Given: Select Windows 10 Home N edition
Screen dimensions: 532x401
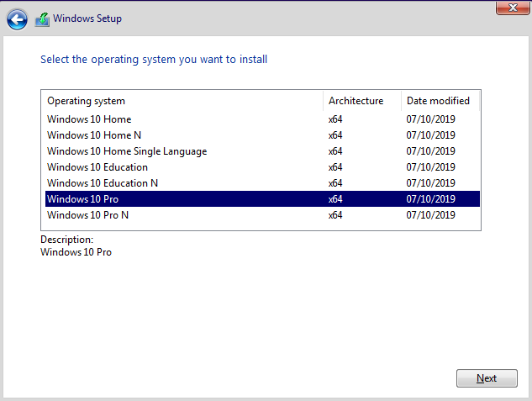Looking at the screenshot, I should [262, 135].
